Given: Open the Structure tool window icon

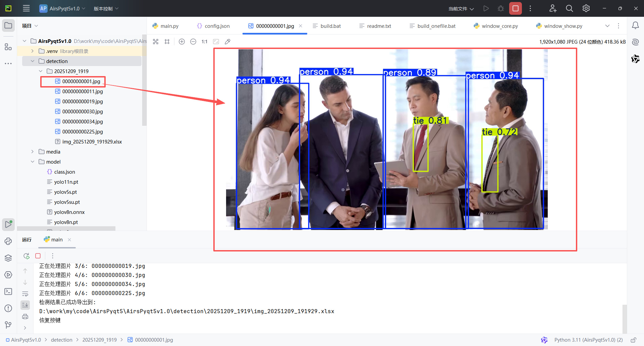Looking at the screenshot, I should pyautogui.click(x=8, y=47).
